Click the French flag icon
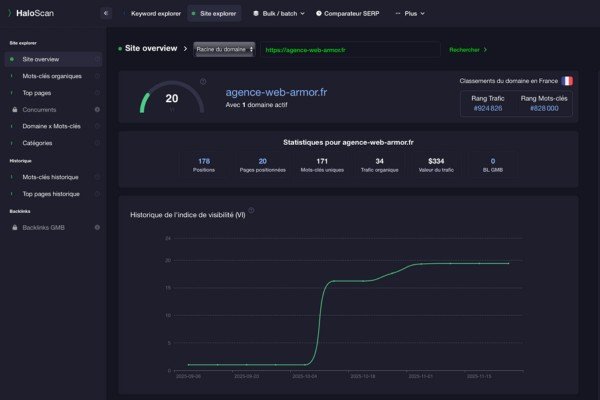Viewport: 600px width, 400px height. pos(567,80)
